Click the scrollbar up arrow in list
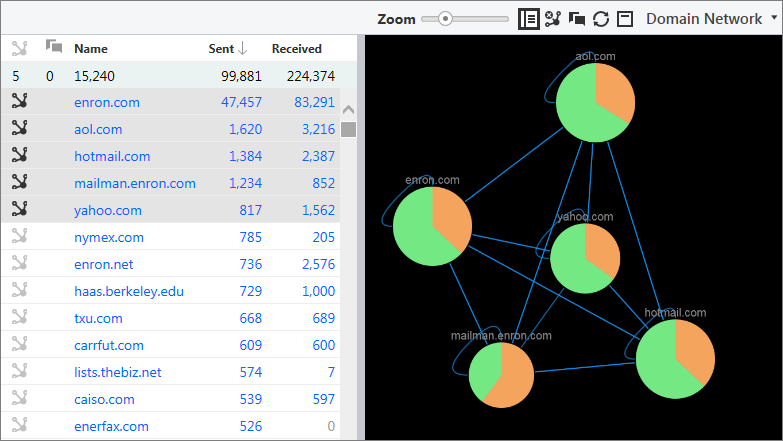This screenshot has height=441, width=783. (x=348, y=110)
